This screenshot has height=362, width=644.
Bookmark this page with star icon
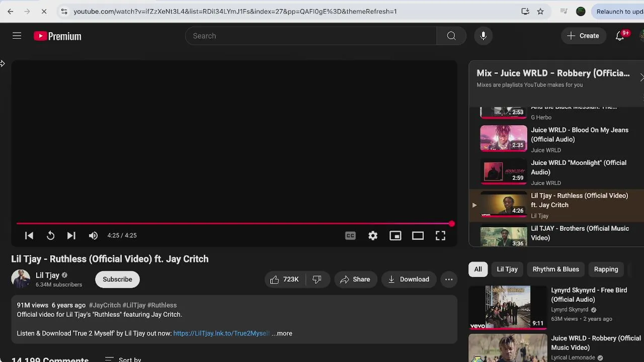coord(540,11)
